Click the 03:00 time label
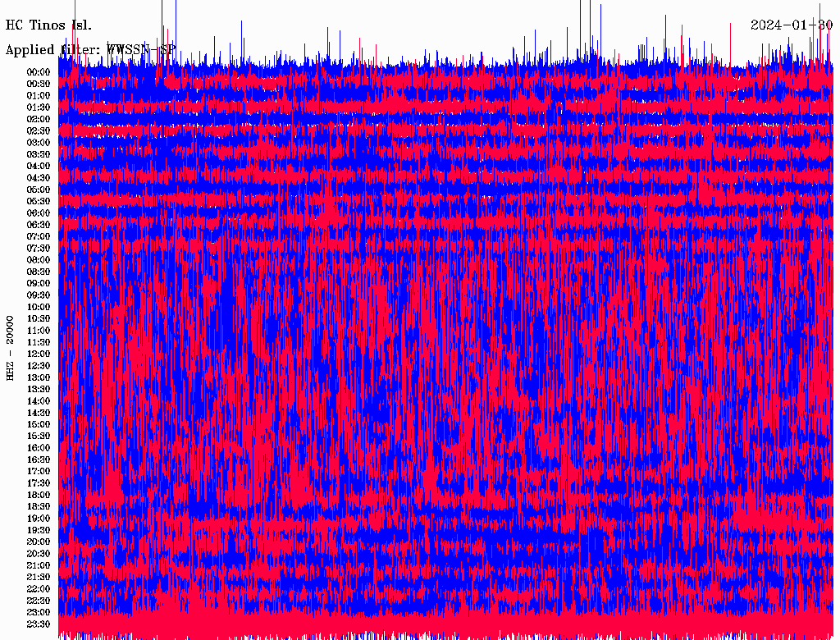This screenshot has height=640, width=840. (39, 143)
